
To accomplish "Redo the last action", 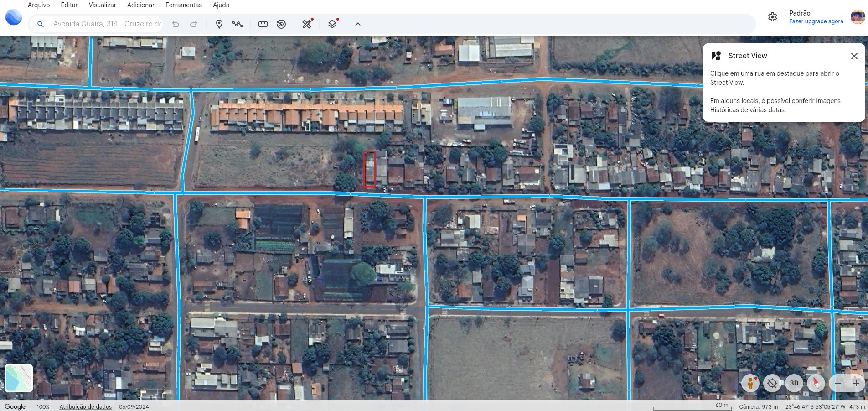I will pos(194,24).
